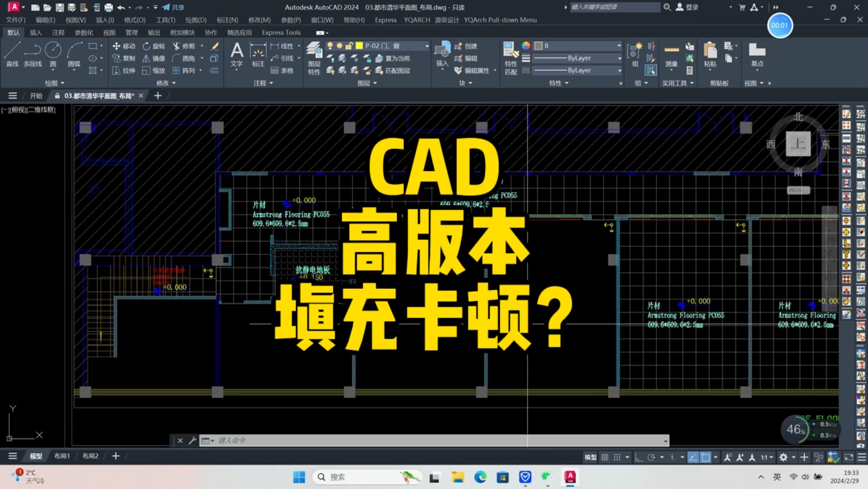Toggle grid display in status bar
868x489 pixels.
point(605,457)
